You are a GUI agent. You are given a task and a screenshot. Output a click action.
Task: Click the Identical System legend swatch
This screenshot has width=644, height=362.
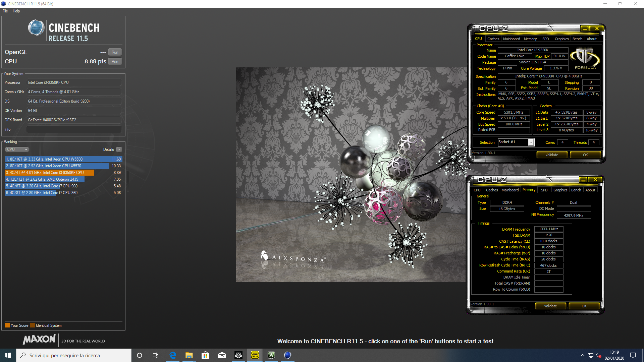pyautogui.click(x=32, y=325)
